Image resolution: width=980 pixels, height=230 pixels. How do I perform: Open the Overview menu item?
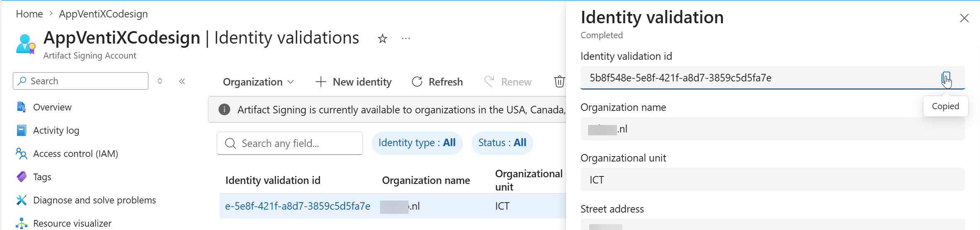[52, 107]
